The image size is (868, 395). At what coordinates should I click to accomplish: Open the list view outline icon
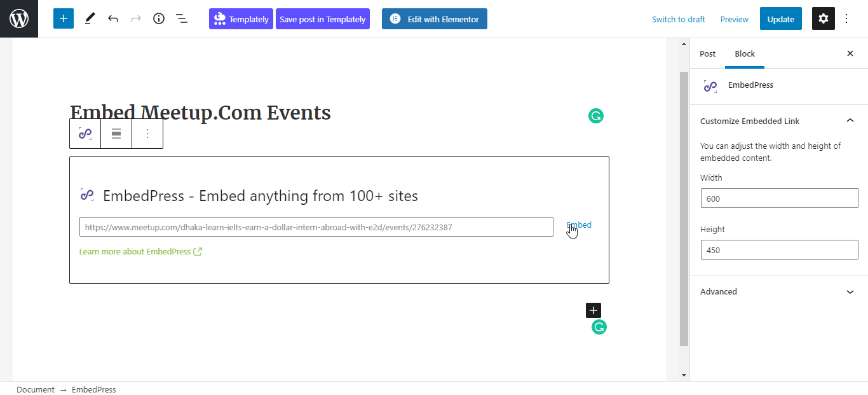tap(182, 18)
